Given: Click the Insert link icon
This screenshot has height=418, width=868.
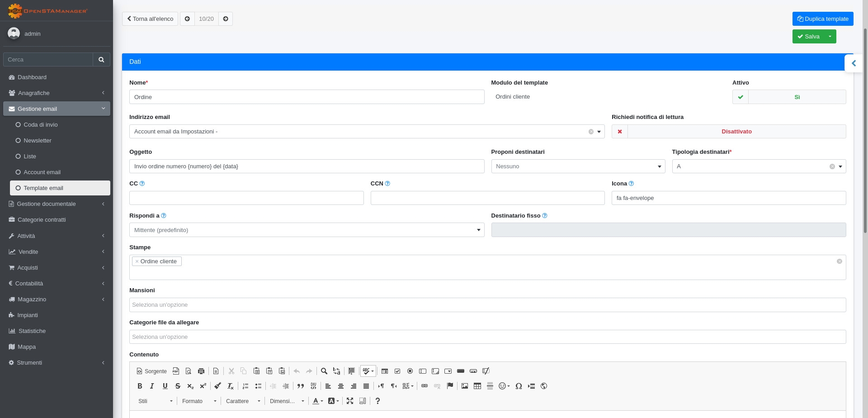Looking at the screenshot, I should [424, 386].
